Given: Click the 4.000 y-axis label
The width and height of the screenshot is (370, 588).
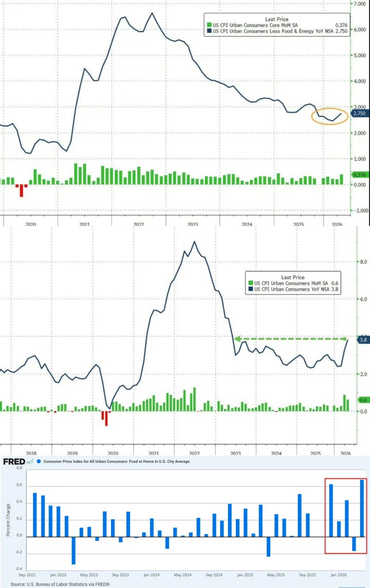Looking at the screenshot, I should [360, 81].
